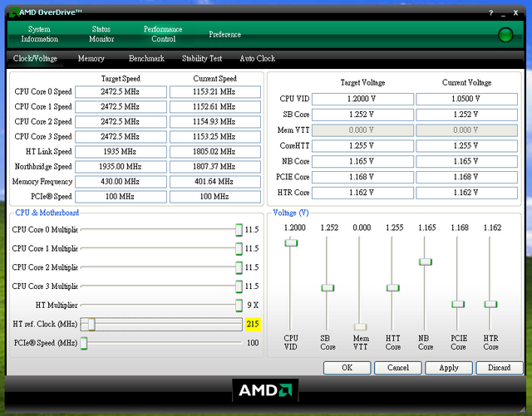Switch to the Memory tab
The width and height of the screenshot is (532, 416).
[x=91, y=59]
